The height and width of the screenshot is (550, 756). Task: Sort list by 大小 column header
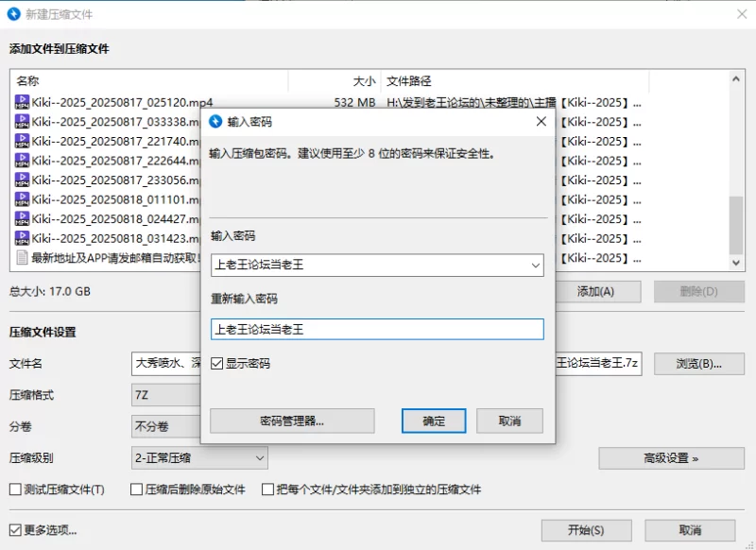coord(335,81)
